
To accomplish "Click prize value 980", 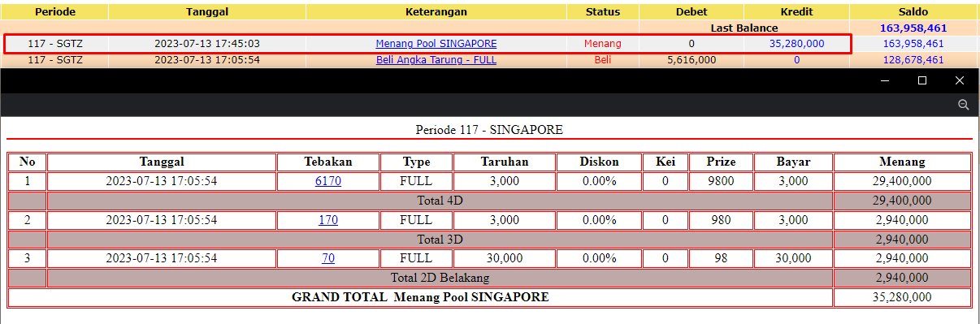I will tap(720, 220).
